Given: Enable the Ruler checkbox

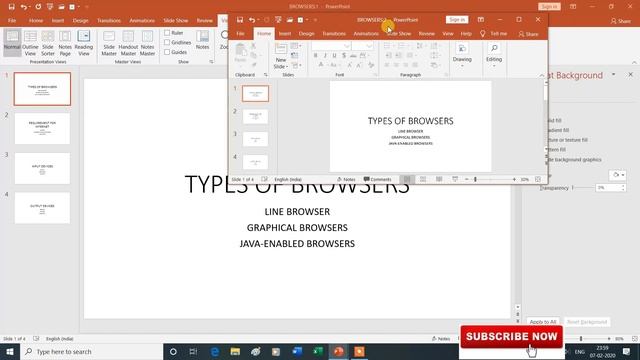Looking at the screenshot, I should pyautogui.click(x=167, y=33).
